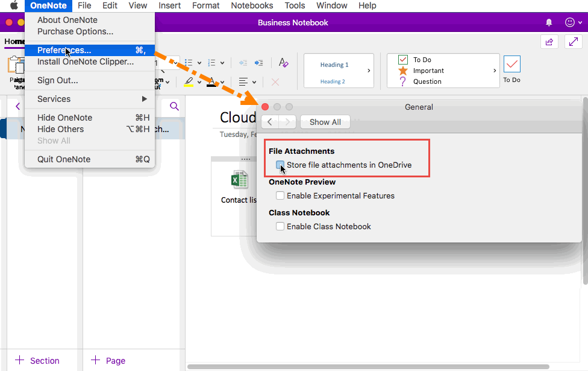The height and width of the screenshot is (371, 588).
Task: Open the alignment dropdown arrow
Action: pyautogui.click(x=254, y=82)
